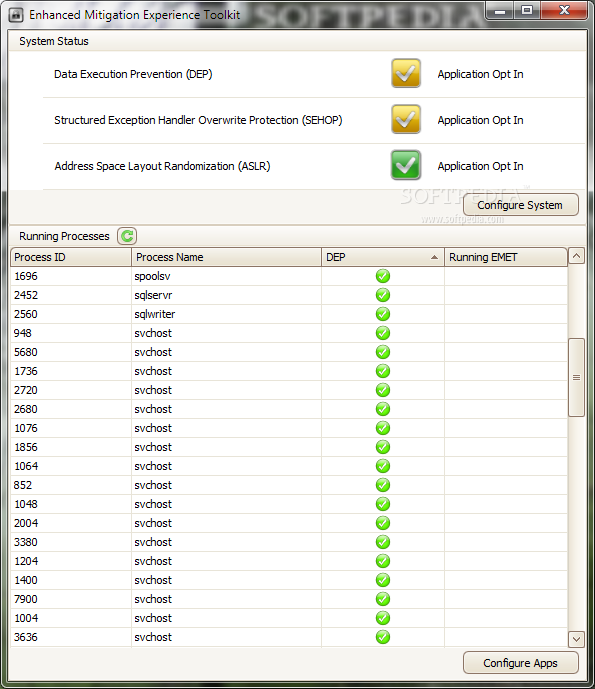Screen dimensions: 595x689
Task: Click the green ASLR status icon
Action: pos(406,165)
